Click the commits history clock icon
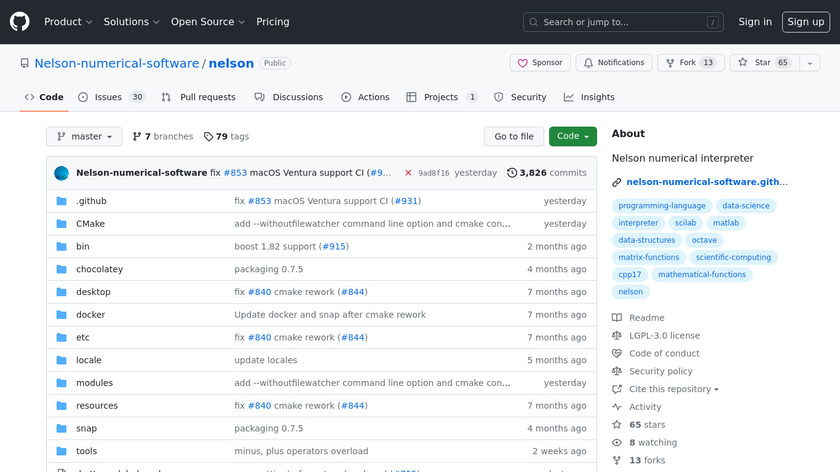This screenshot has height=472, width=840. (x=512, y=173)
